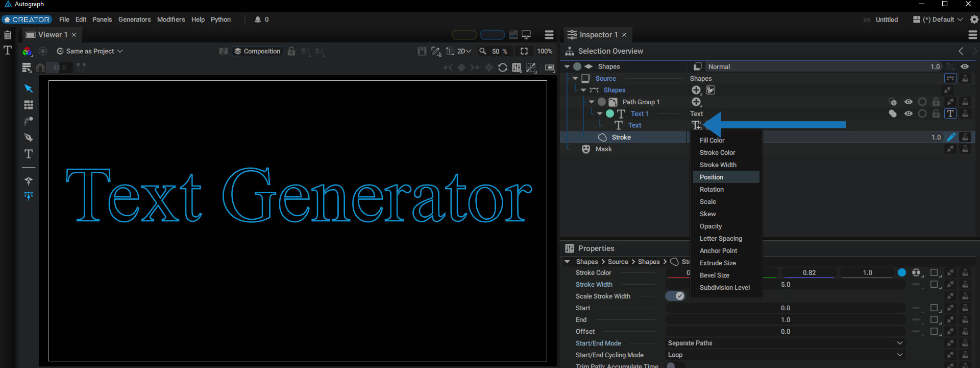The width and height of the screenshot is (980, 368).
Task: Click the add text modifier icon
Action: pyautogui.click(x=696, y=125)
